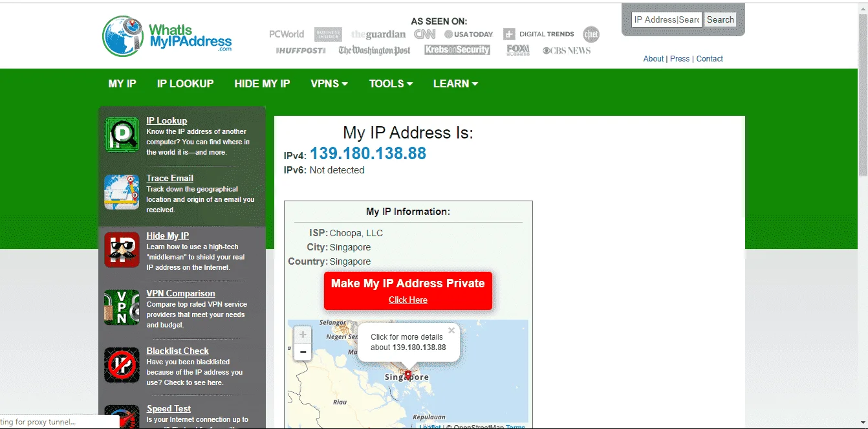Click the PCWorld press logo
Viewport: 868px width, 429px height.
pyautogui.click(x=287, y=34)
